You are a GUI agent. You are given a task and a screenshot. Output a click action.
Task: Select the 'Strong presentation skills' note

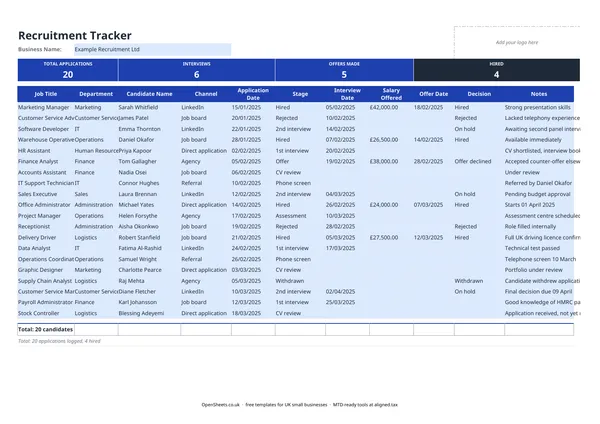(537, 108)
